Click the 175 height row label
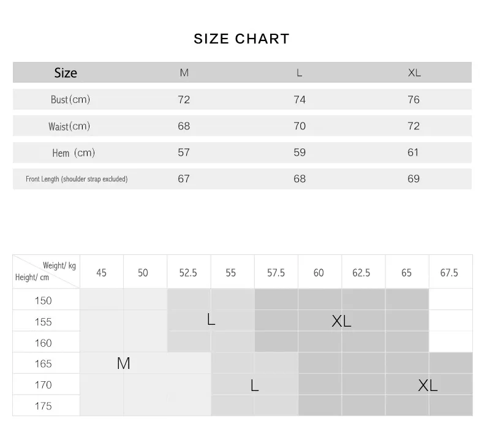Viewport: 484px width, 448px height. [43, 406]
